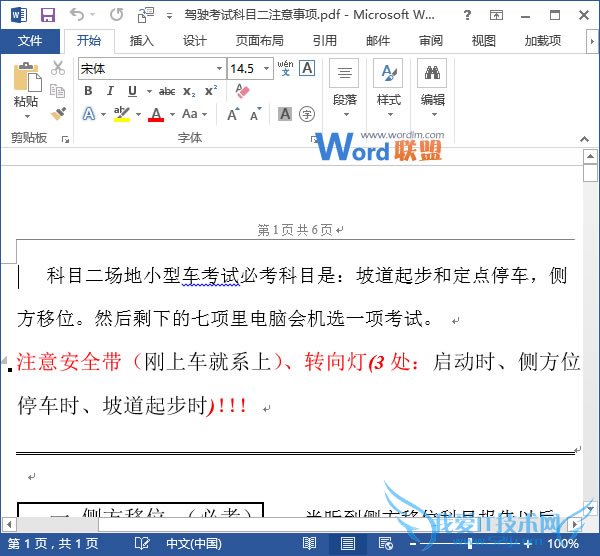Expand the 段落 paragraph group
Screen dimensions: 600x556
coord(344,89)
